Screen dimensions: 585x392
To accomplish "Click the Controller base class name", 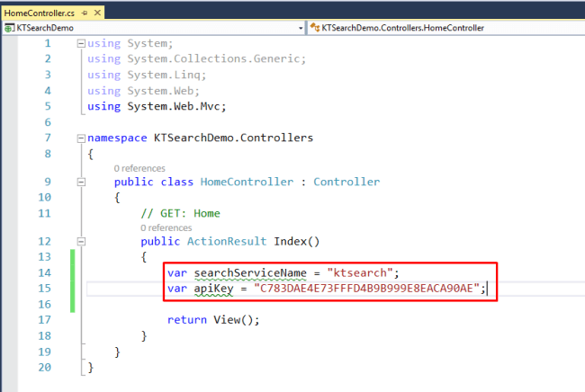I will point(346,182).
